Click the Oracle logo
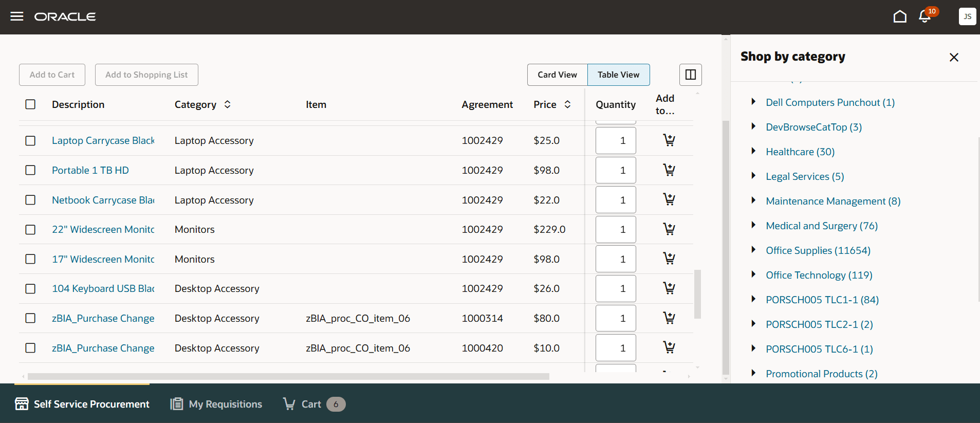Screen dimensions: 980x423 click(x=65, y=17)
